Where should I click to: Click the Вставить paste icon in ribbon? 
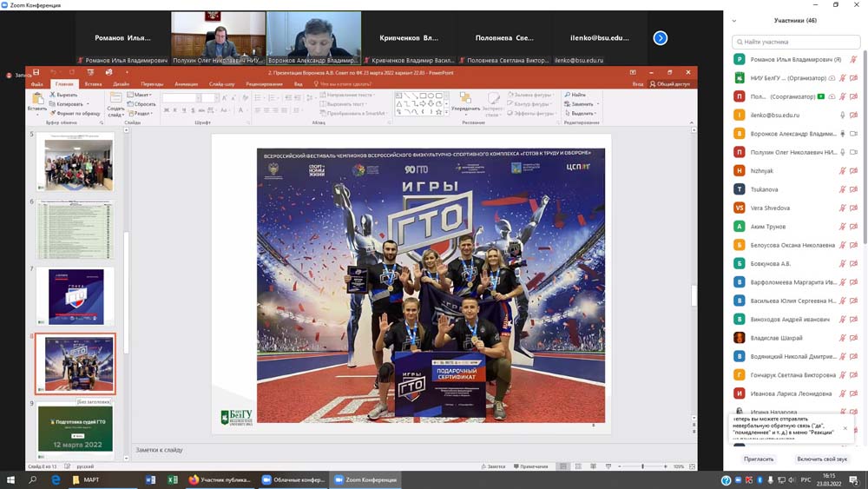pyautogui.click(x=36, y=99)
